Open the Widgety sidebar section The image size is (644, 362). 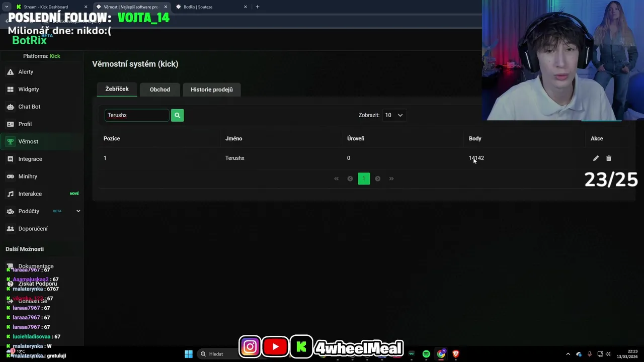coord(28,89)
